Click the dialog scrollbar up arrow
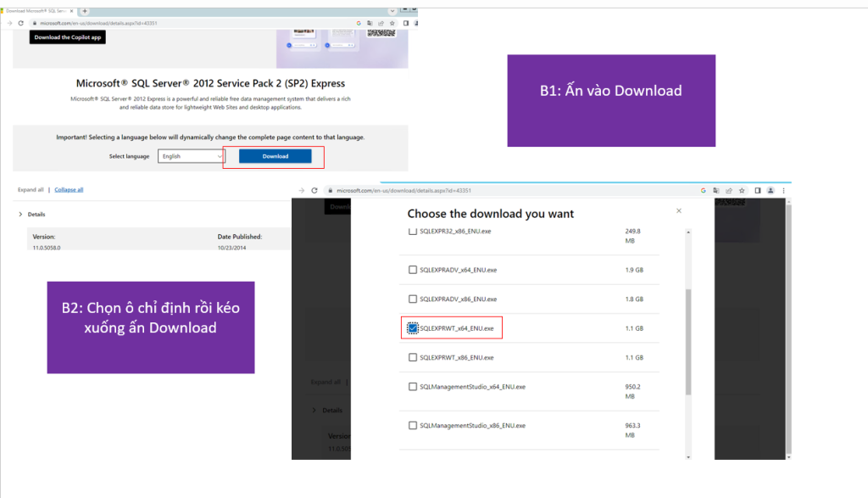 pos(688,232)
